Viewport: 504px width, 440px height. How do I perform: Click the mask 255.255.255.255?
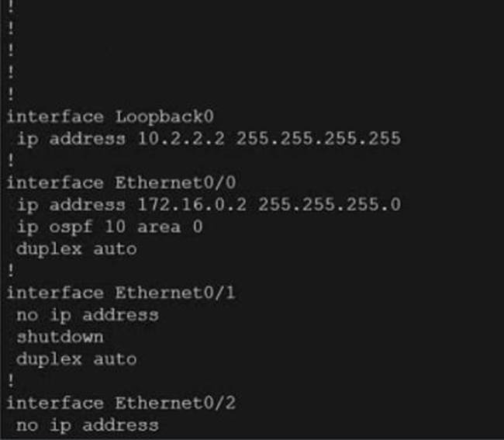click(319, 139)
